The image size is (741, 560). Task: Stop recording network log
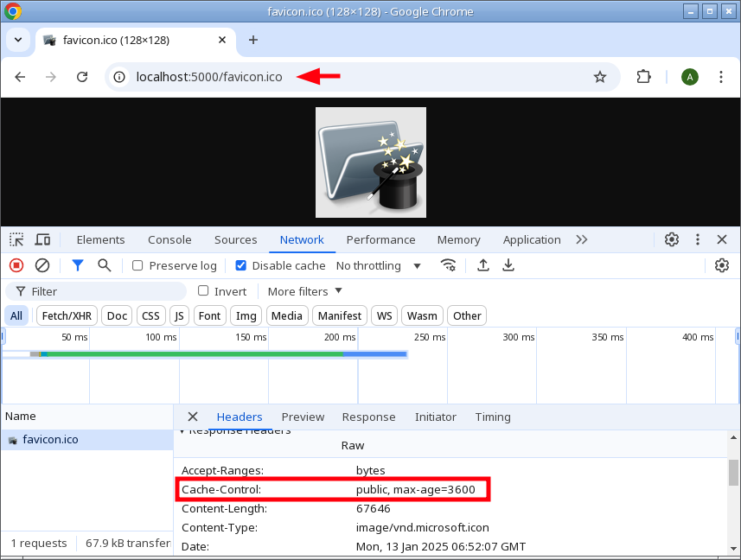(16, 266)
